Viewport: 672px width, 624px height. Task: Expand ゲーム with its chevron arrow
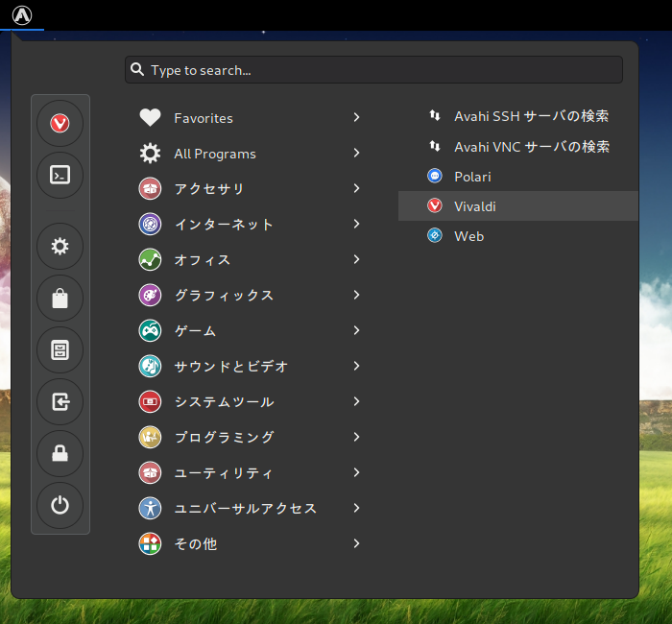(x=356, y=331)
